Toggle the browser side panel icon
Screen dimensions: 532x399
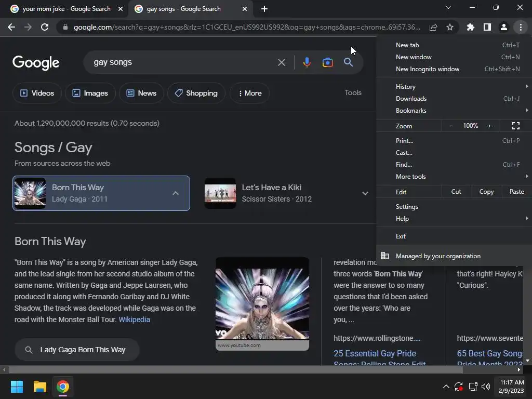(487, 27)
